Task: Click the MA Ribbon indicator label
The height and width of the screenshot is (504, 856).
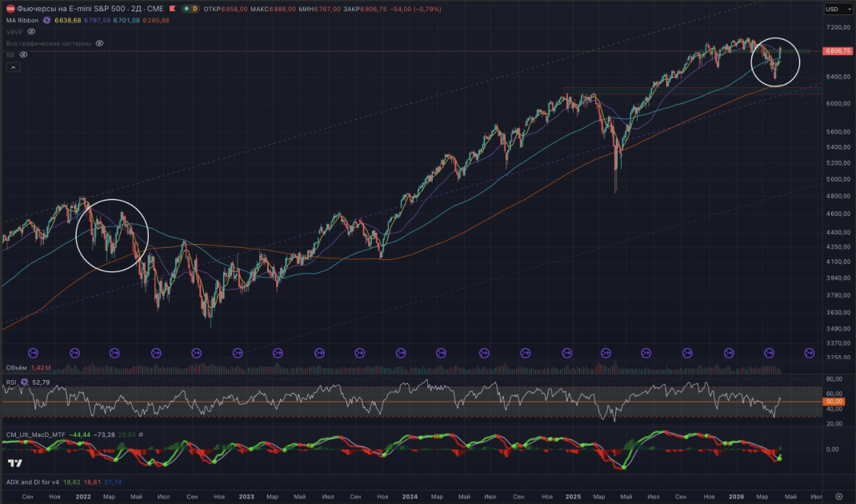Action: pyautogui.click(x=22, y=20)
